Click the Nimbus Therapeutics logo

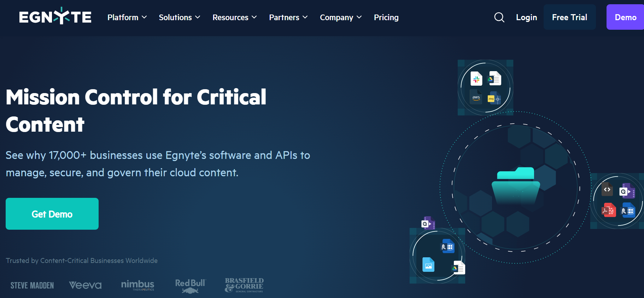tap(137, 285)
